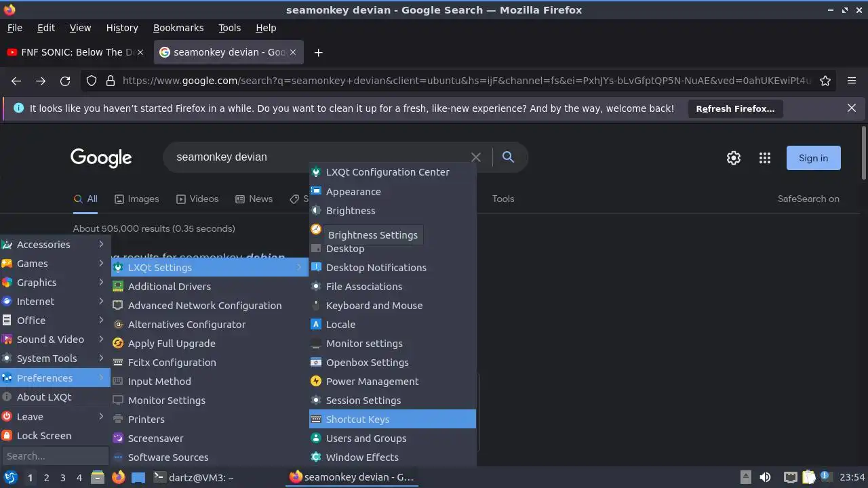Open Desktop Notifications settings

[x=393, y=267]
